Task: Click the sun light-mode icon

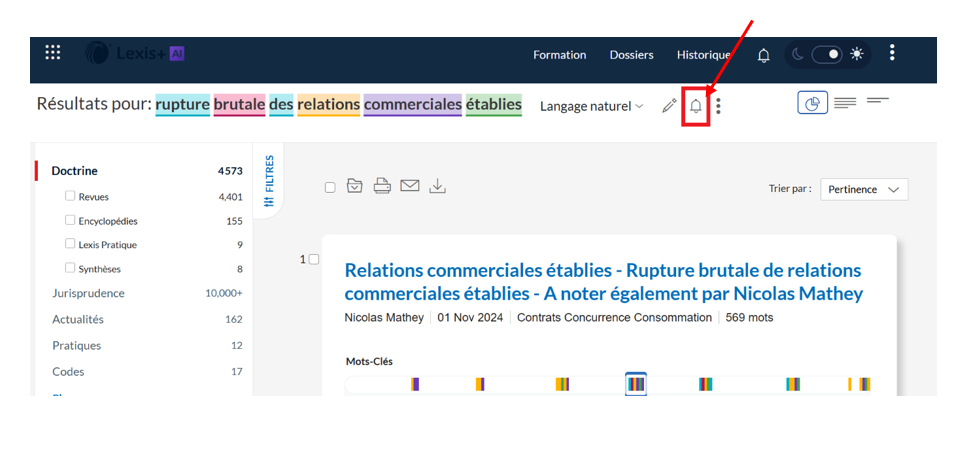Action: point(857,54)
